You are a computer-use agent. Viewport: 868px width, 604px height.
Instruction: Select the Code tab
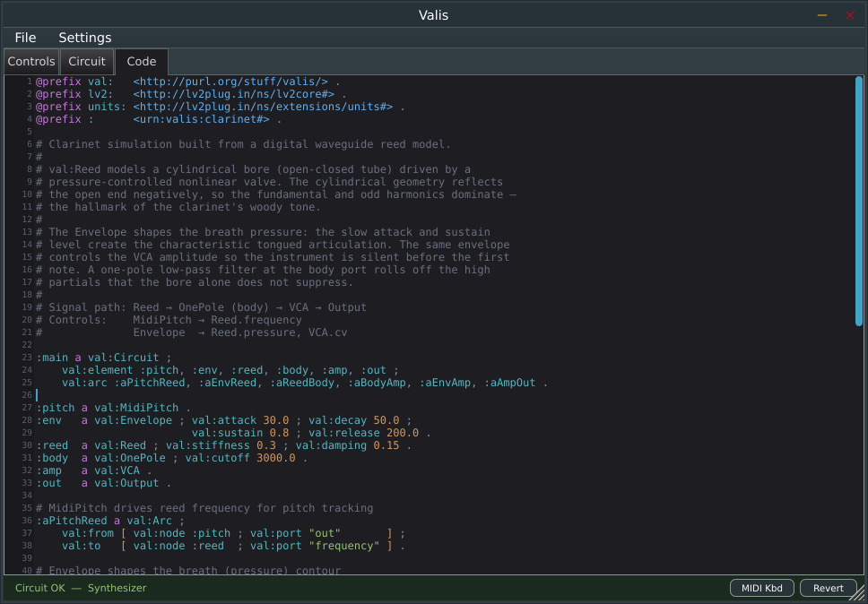[x=142, y=62]
